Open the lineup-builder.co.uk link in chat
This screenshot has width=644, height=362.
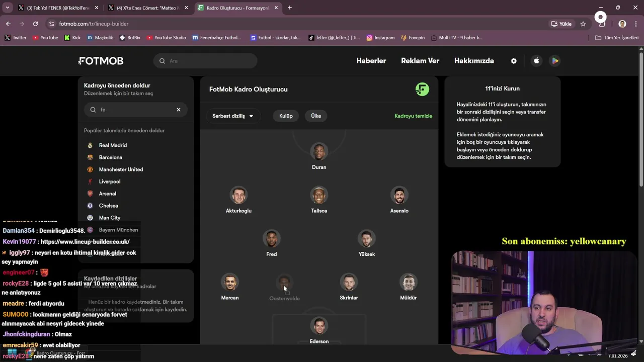[85, 242]
